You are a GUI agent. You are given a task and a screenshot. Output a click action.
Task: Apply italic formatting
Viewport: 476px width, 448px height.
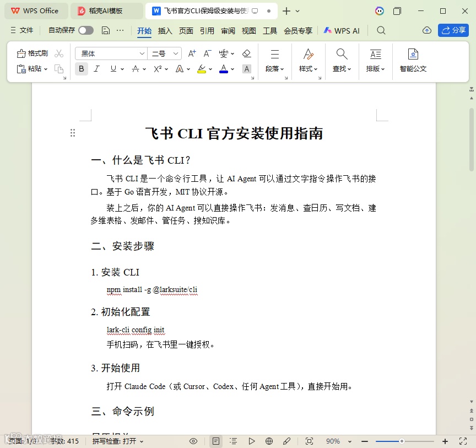96,69
